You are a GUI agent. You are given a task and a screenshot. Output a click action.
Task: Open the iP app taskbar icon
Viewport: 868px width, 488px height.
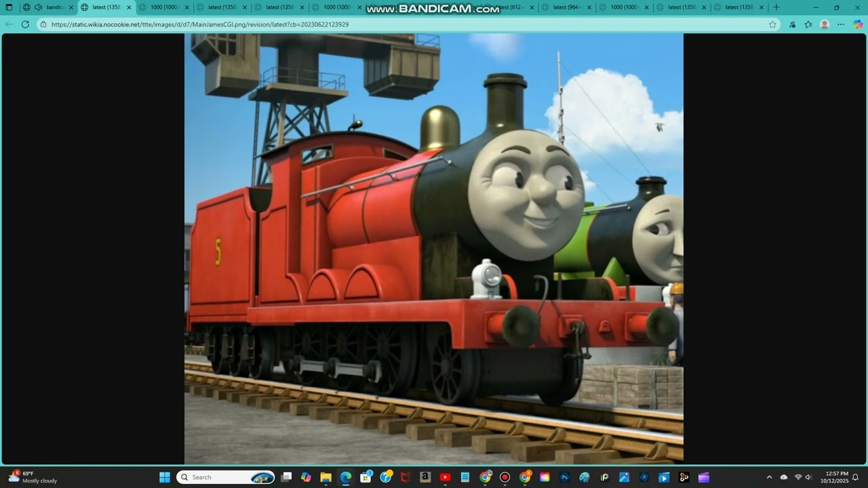604,477
